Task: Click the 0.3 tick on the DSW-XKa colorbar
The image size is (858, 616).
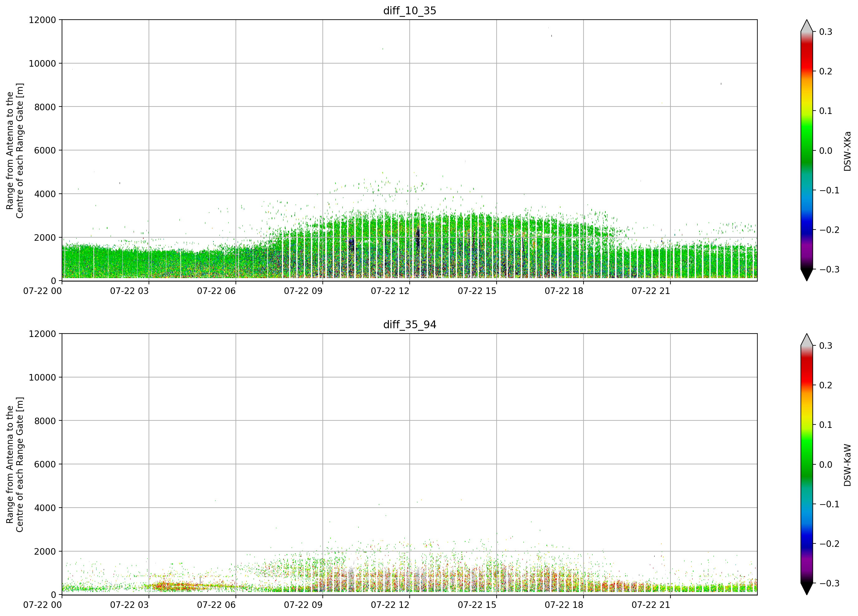Action: click(x=826, y=32)
